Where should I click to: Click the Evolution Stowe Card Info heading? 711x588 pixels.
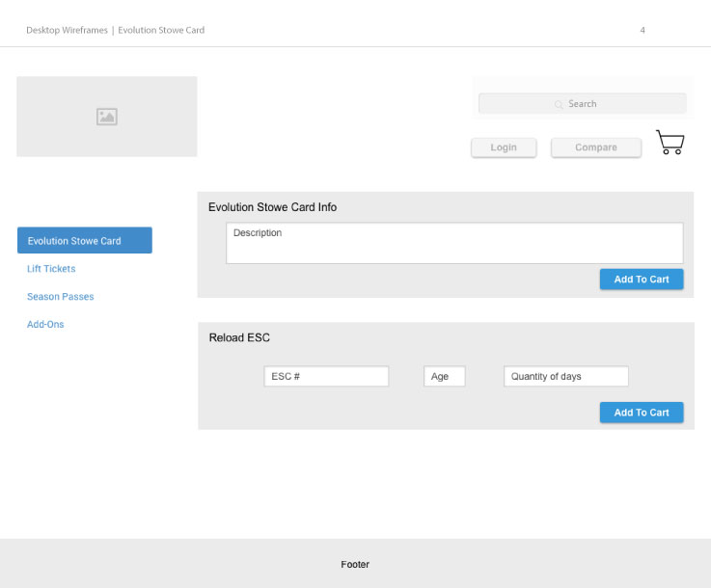coord(272,207)
